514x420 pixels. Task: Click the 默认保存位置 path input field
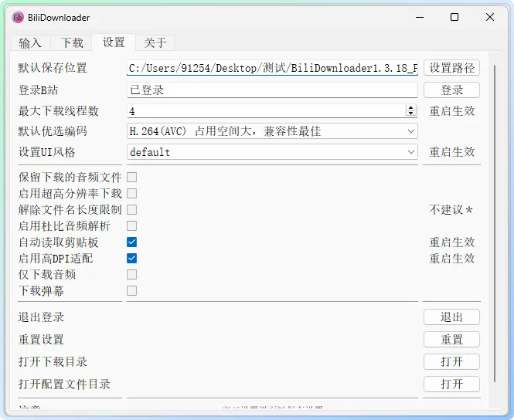[x=272, y=68]
